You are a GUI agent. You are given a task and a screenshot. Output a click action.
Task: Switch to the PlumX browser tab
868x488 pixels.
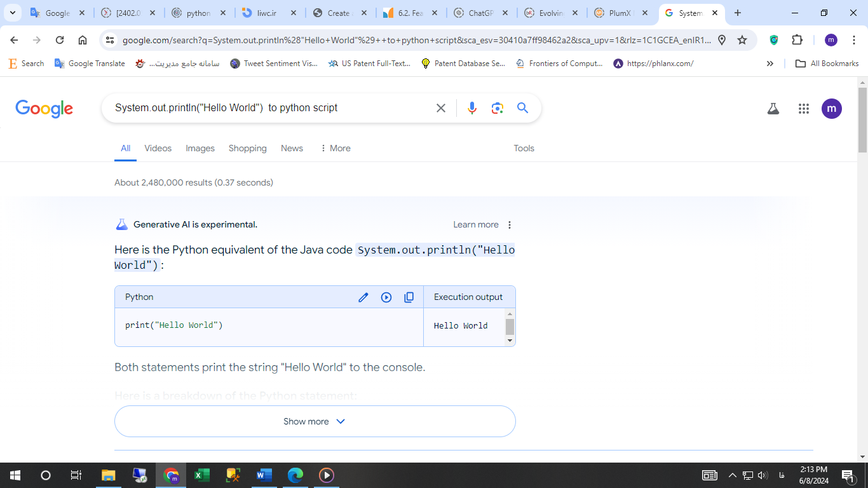coord(621,13)
